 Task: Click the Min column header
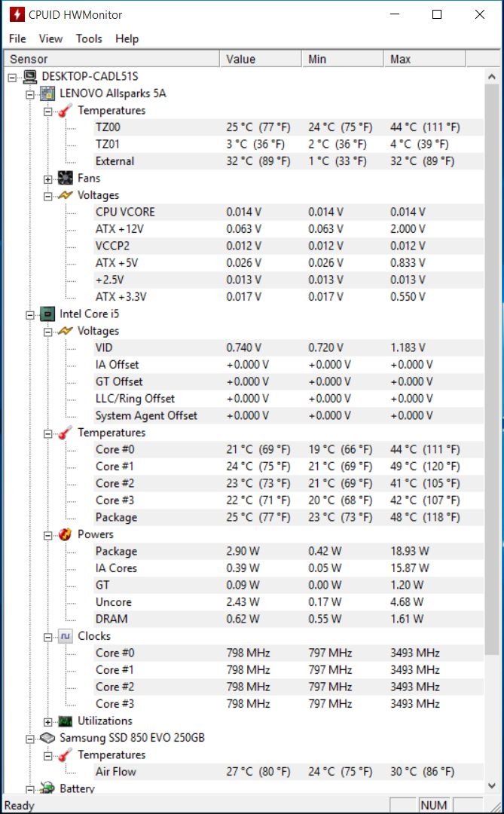tap(343, 60)
